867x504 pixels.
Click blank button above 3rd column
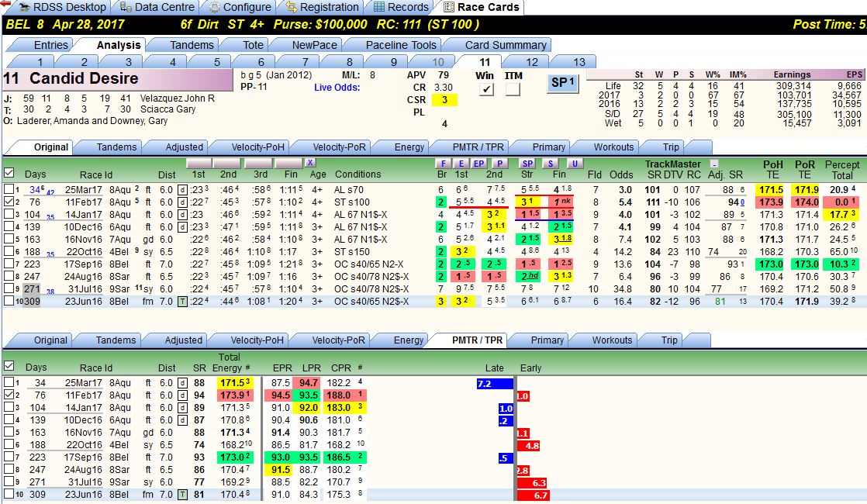257,163
